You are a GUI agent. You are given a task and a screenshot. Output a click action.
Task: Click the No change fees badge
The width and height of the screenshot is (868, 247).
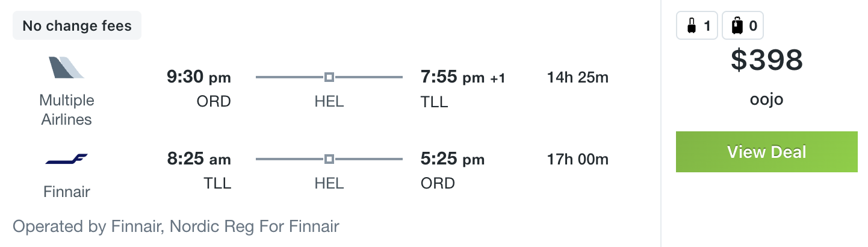pyautogui.click(x=77, y=26)
